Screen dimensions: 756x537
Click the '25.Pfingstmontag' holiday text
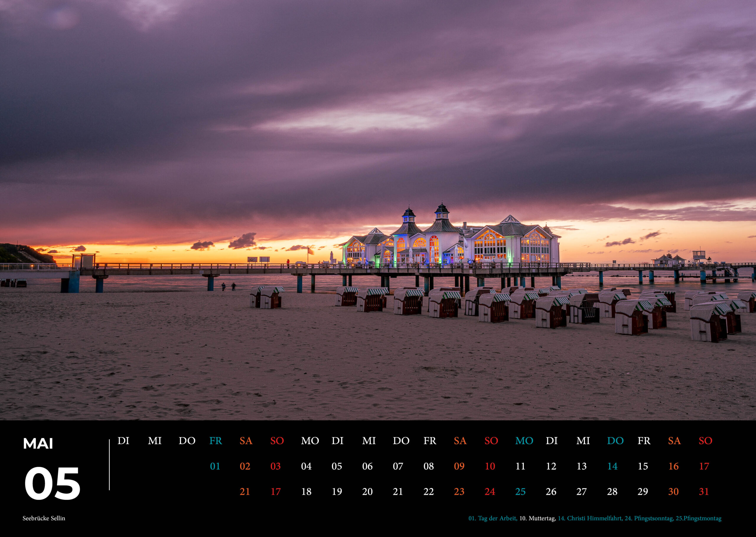point(698,518)
